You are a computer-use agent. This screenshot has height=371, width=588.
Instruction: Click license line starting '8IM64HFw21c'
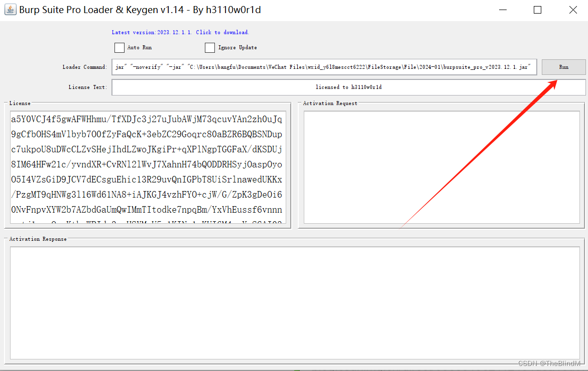pos(147,164)
